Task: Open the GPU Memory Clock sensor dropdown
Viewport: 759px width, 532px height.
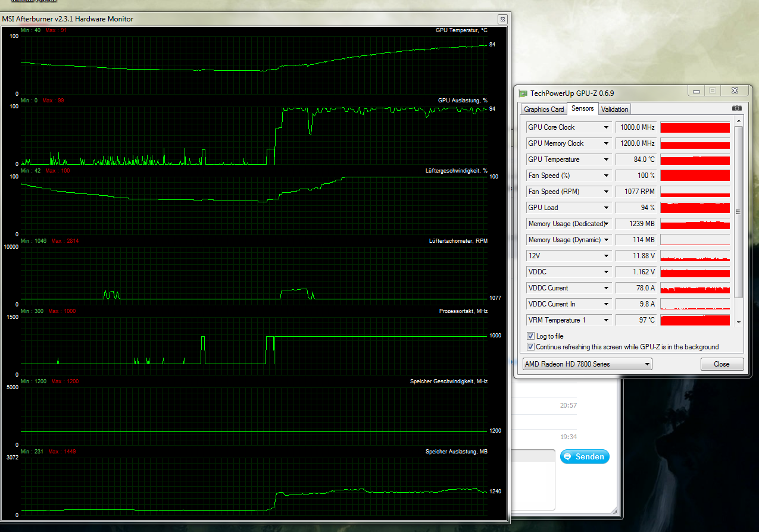Action: 606,143
